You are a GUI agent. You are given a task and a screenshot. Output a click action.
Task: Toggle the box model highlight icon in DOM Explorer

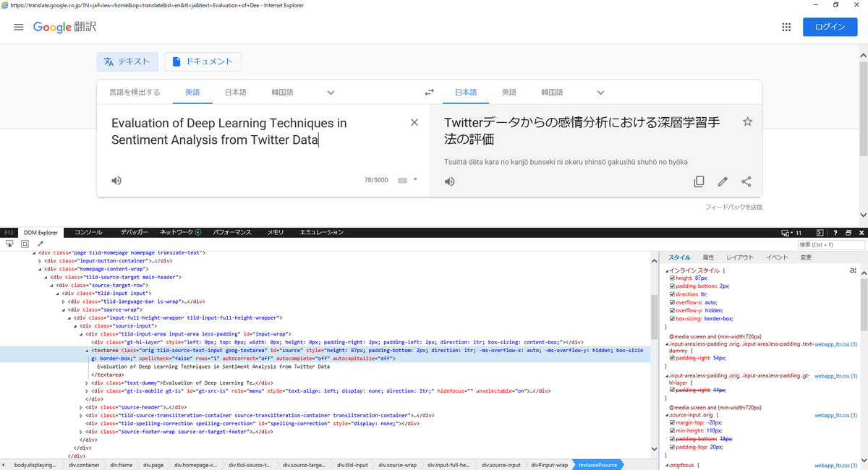25,244
